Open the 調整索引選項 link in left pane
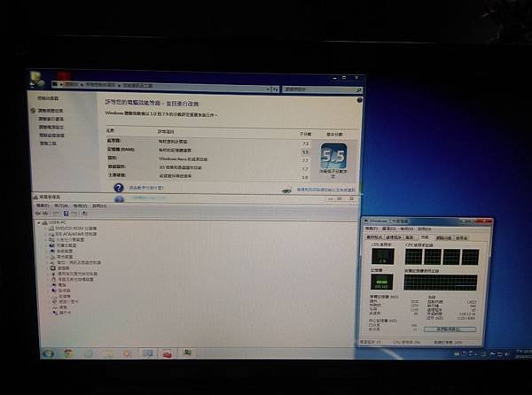The height and width of the screenshot is (395, 532). [51, 119]
